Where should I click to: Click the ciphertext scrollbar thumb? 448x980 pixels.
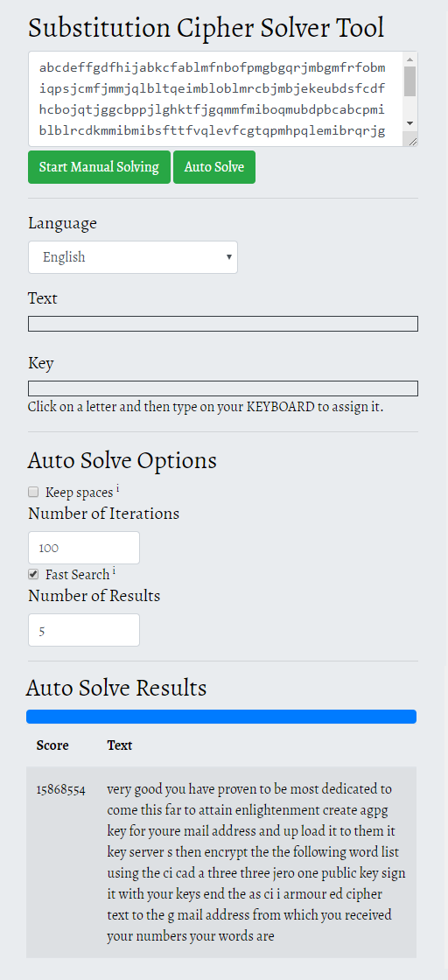click(x=409, y=81)
